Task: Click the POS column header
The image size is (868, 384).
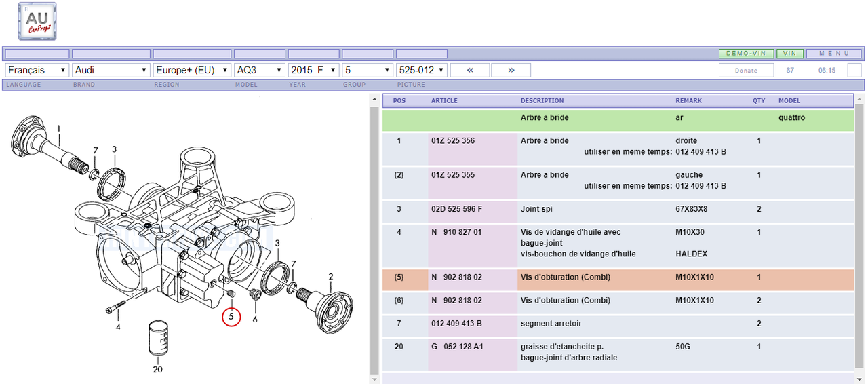Action: [x=399, y=101]
